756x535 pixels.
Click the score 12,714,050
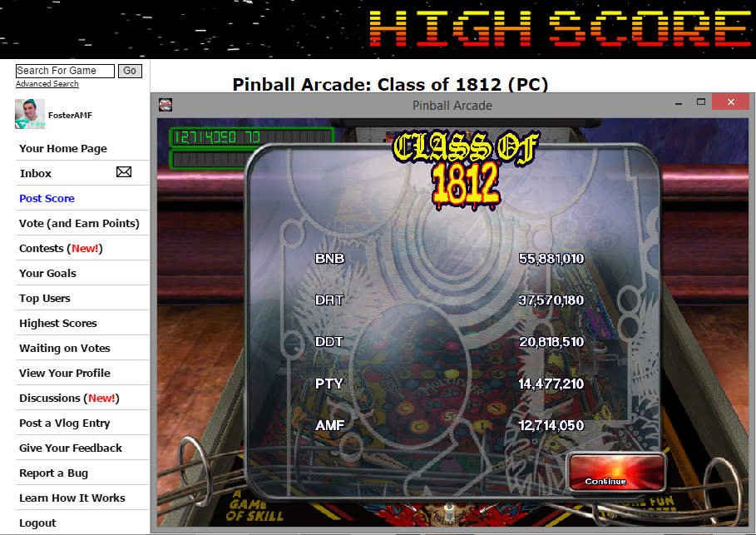[x=551, y=425]
